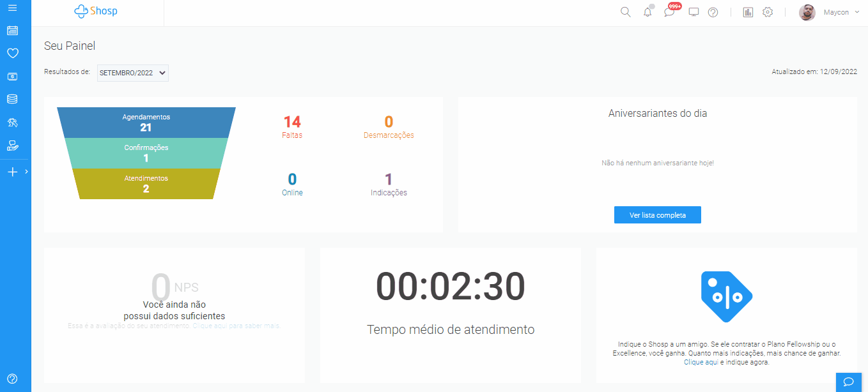Click the search magnifier icon
868x392 pixels.
tap(626, 12)
